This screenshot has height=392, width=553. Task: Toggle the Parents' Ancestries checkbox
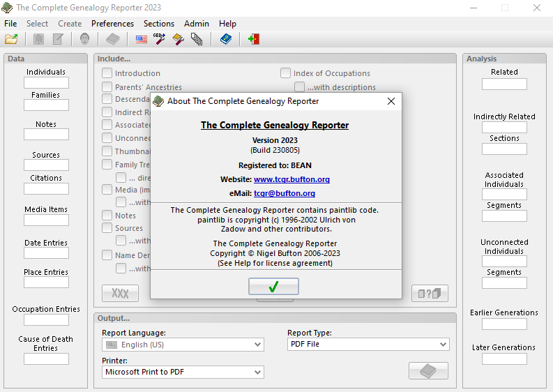pos(107,86)
